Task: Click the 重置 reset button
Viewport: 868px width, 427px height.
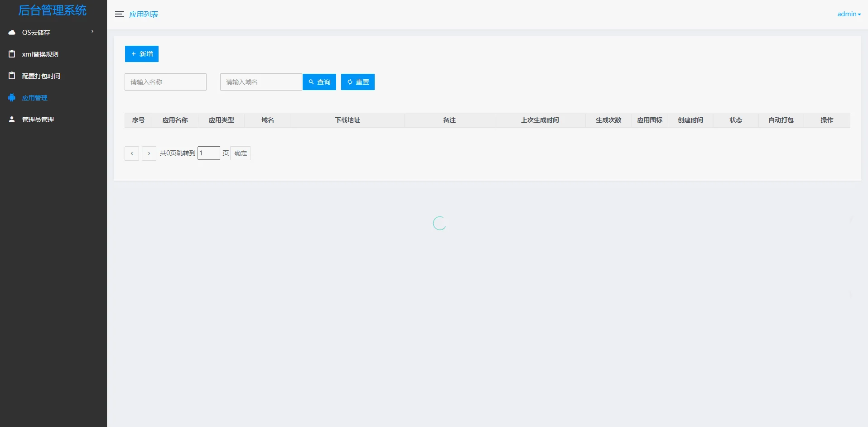Action: (x=358, y=82)
